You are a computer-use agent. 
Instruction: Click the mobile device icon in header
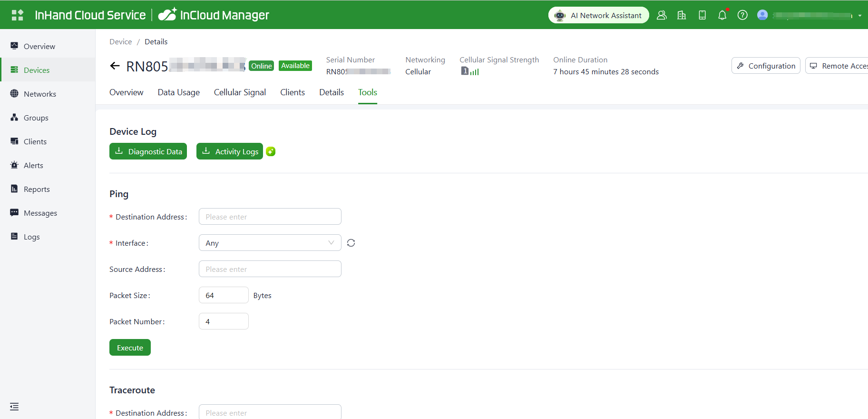702,15
